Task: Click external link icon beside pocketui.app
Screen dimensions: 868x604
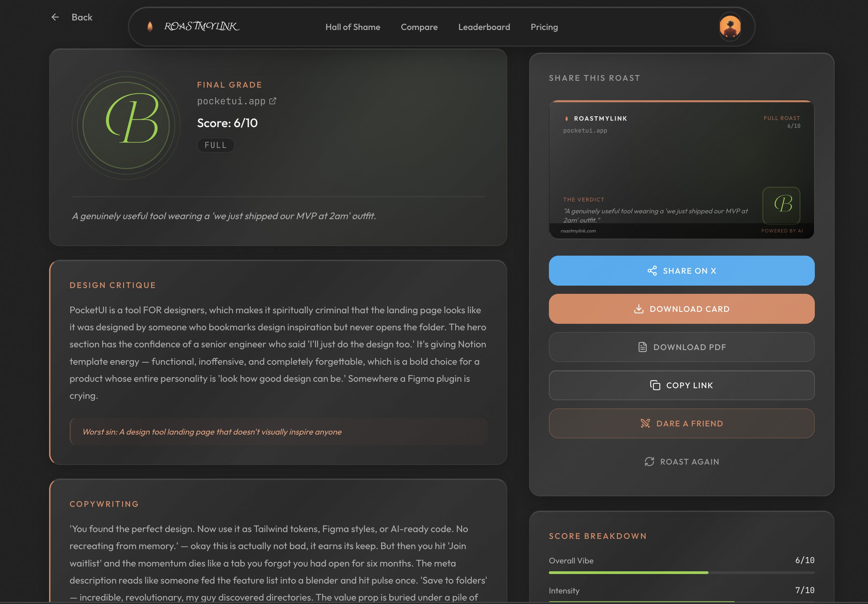Action: [x=273, y=101]
